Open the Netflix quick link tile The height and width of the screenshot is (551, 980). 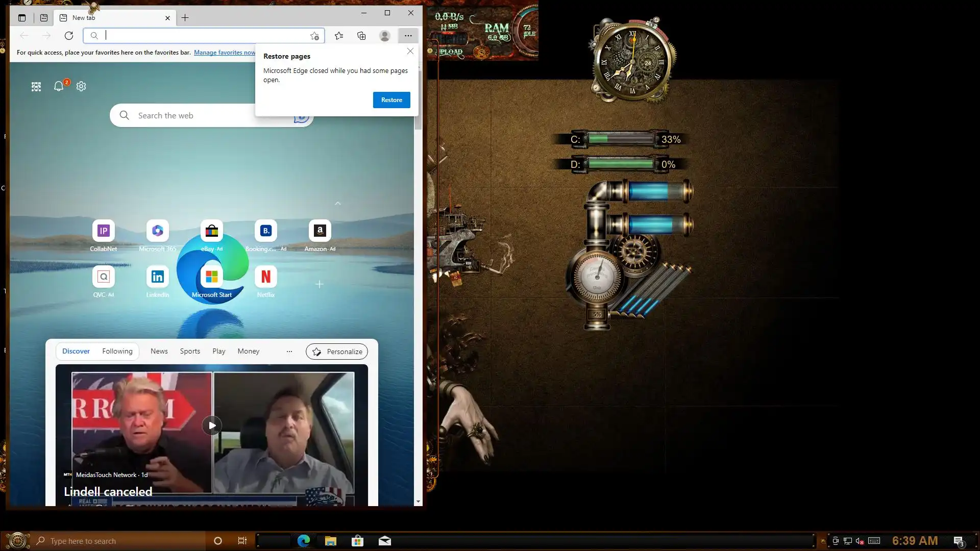coord(265,277)
